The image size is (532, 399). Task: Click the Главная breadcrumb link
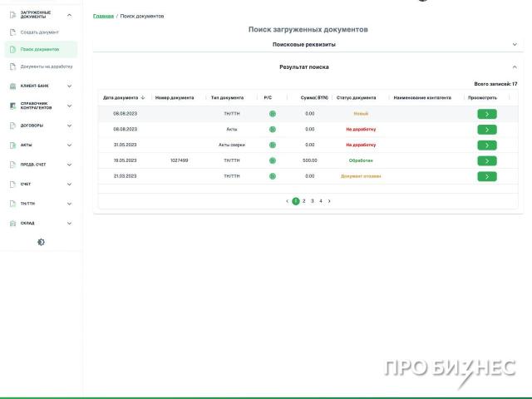tap(103, 16)
